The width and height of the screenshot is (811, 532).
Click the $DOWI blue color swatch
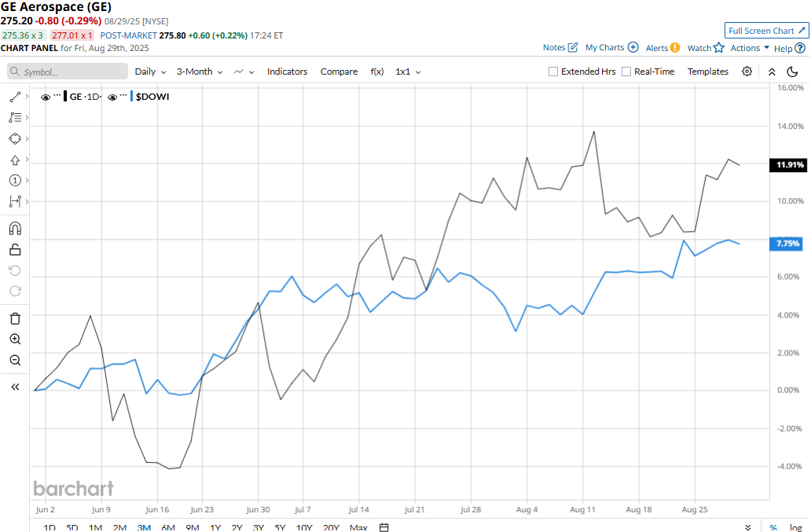point(131,96)
